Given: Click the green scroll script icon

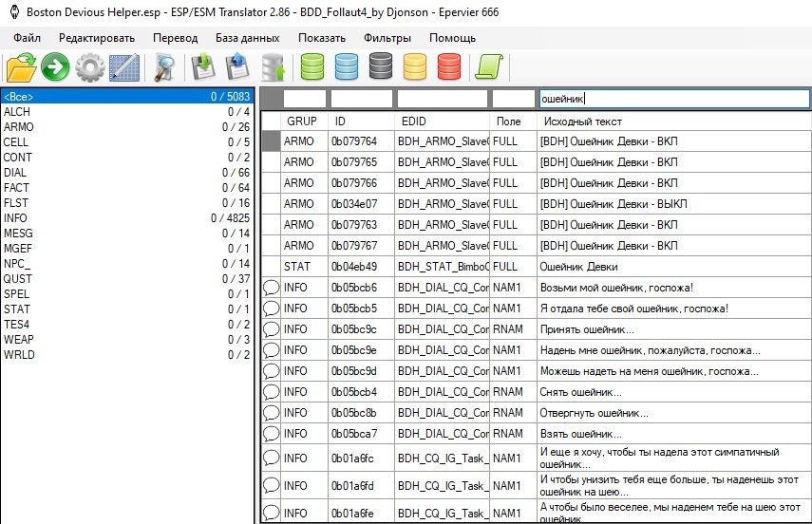Looking at the screenshot, I should (x=488, y=67).
